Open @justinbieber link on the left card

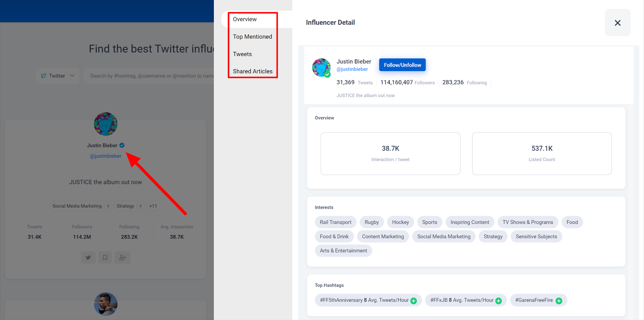(105, 156)
